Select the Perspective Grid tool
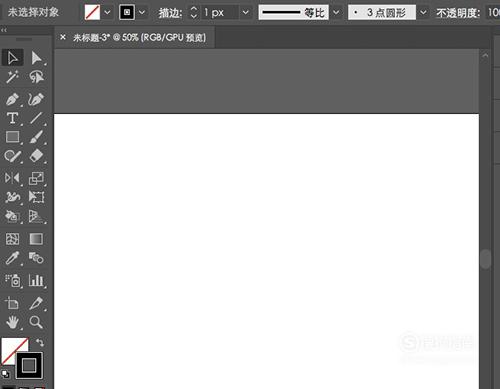The width and height of the screenshot is (500, 389). (x=36, y=217)
